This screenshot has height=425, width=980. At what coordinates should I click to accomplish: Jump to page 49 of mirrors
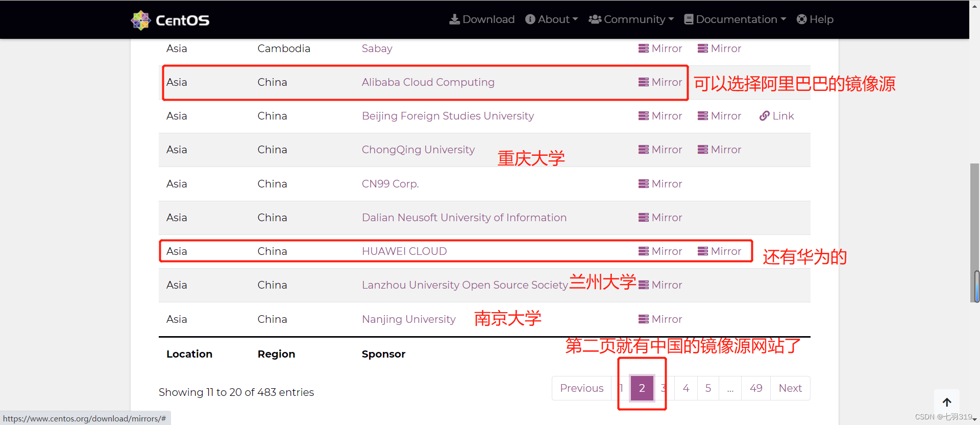pos(756,388)
